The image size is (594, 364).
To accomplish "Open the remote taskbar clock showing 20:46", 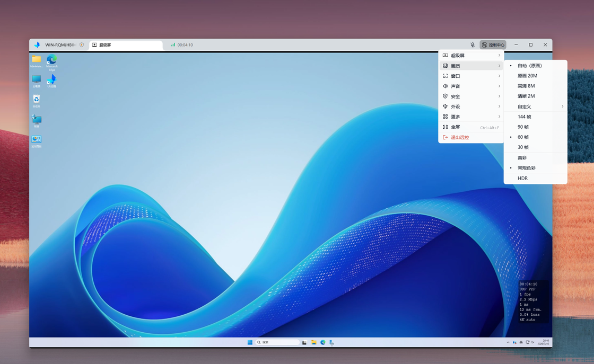I will [543, 342].
